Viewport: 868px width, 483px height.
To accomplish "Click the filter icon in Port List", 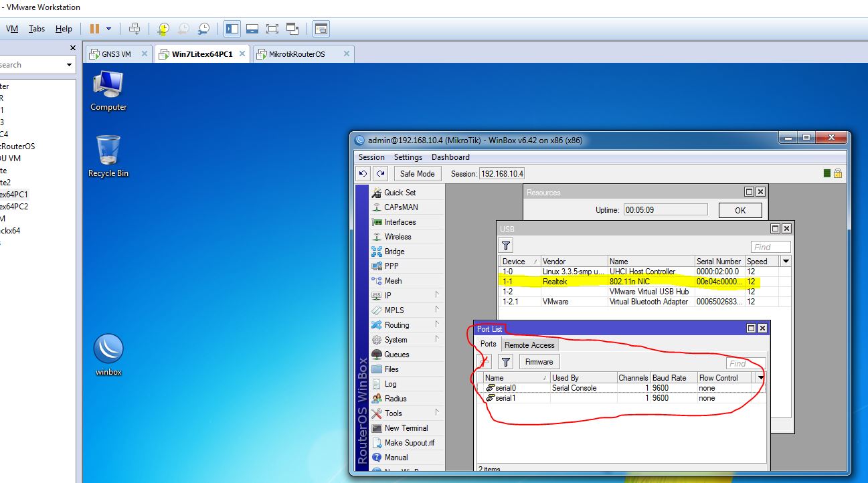I will (x=506, y=362).
